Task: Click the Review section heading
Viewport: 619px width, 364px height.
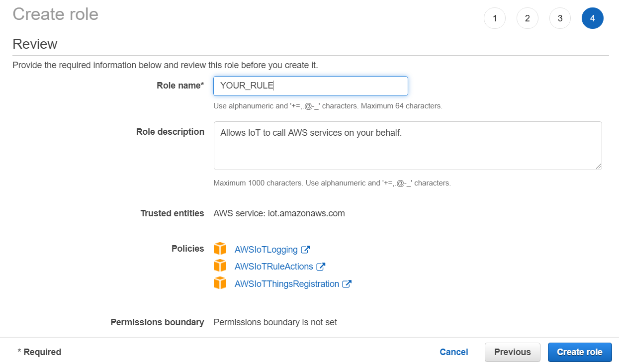Action: (35, 44)
